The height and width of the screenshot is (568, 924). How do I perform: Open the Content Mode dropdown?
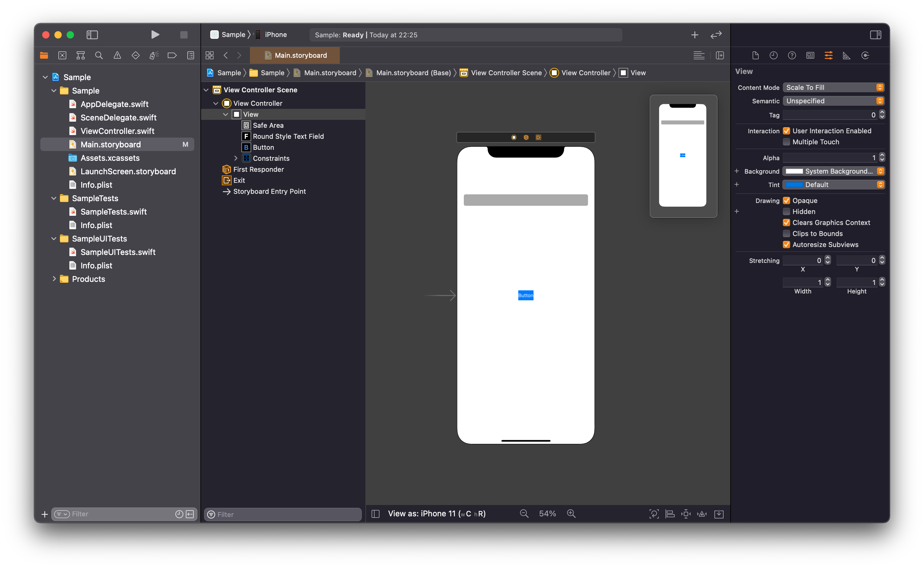pyautogui.click(x=834, y=87)
